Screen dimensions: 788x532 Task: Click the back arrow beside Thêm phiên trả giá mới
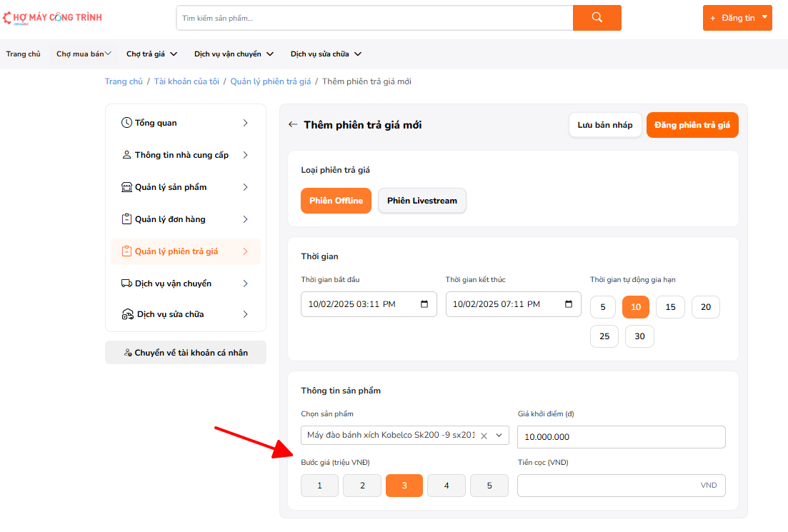click(x=292, y=125)
